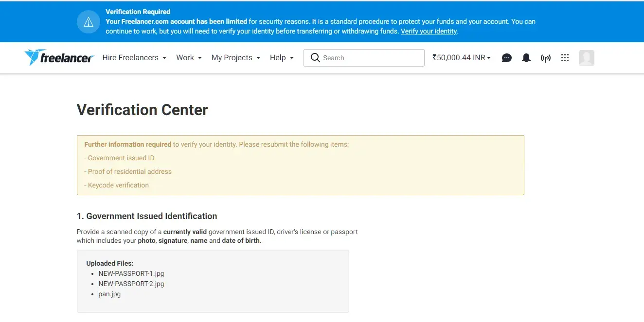Click the Government Issued Identification section heading
The width and height of the screenshot is (644, 322).
[147, 216]
